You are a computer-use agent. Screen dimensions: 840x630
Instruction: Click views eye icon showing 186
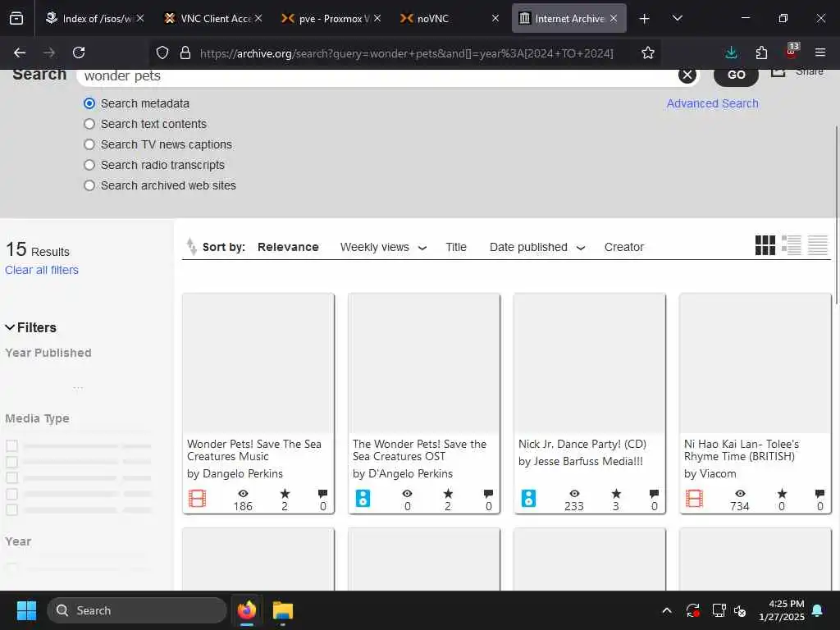tap(243, 493)
